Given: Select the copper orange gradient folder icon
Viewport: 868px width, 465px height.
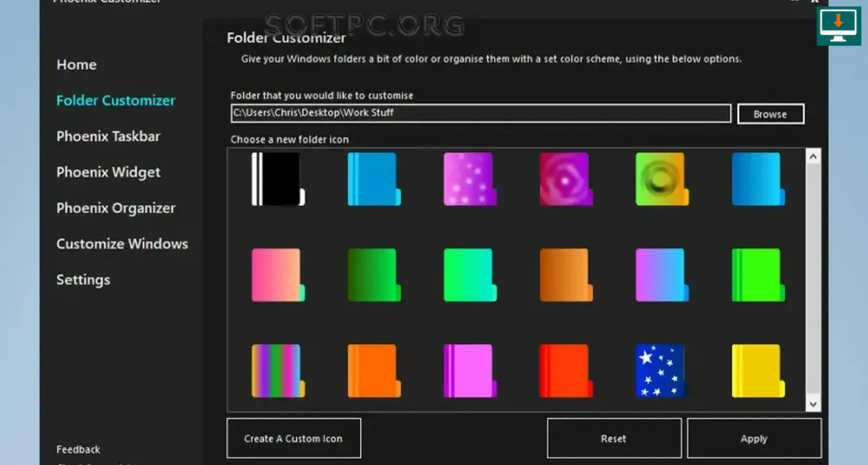Looking at the screenshot, I should tap(566, 275).
